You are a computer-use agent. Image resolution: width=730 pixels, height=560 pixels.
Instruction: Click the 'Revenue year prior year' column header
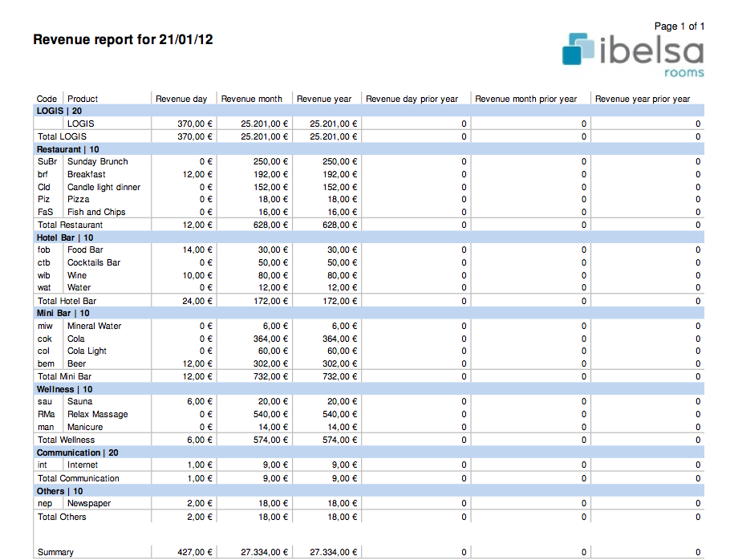point(642,99)
